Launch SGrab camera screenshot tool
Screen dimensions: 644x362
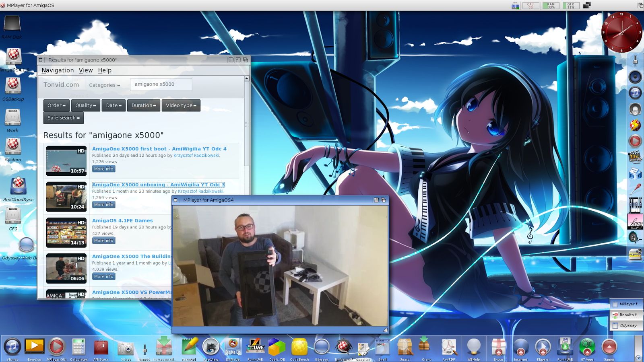126,348
